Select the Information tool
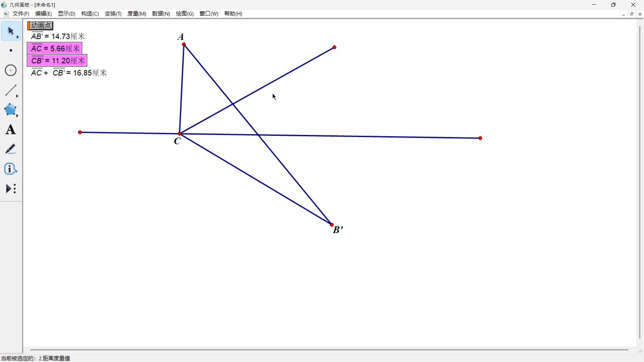The width and height of the screenshot is (644, 362). tap(11, 169)
